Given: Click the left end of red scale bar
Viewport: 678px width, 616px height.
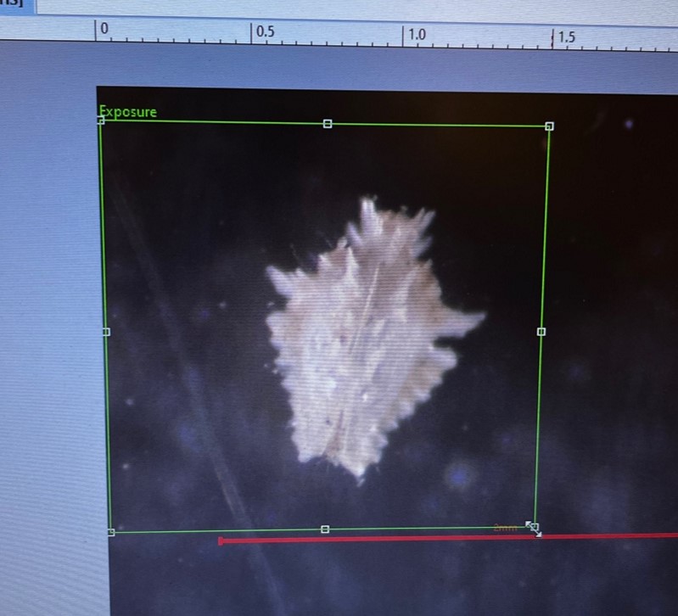Looking at the screenshot, I should 221,540.
